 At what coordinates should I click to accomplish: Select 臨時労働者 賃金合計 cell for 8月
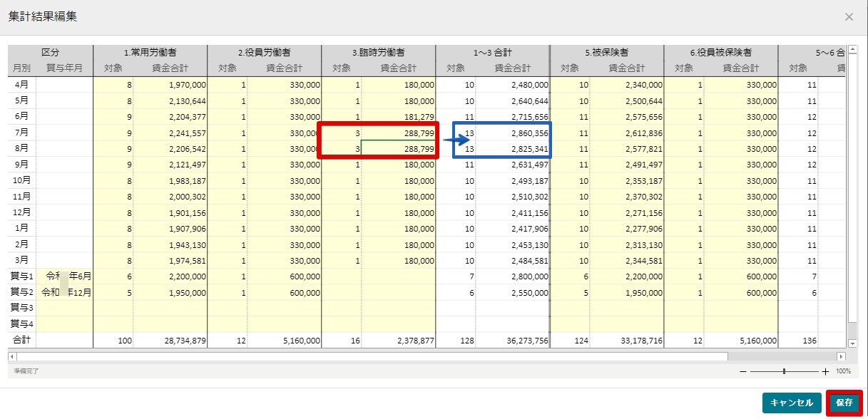pyautogui.click(x=398, y=149)
